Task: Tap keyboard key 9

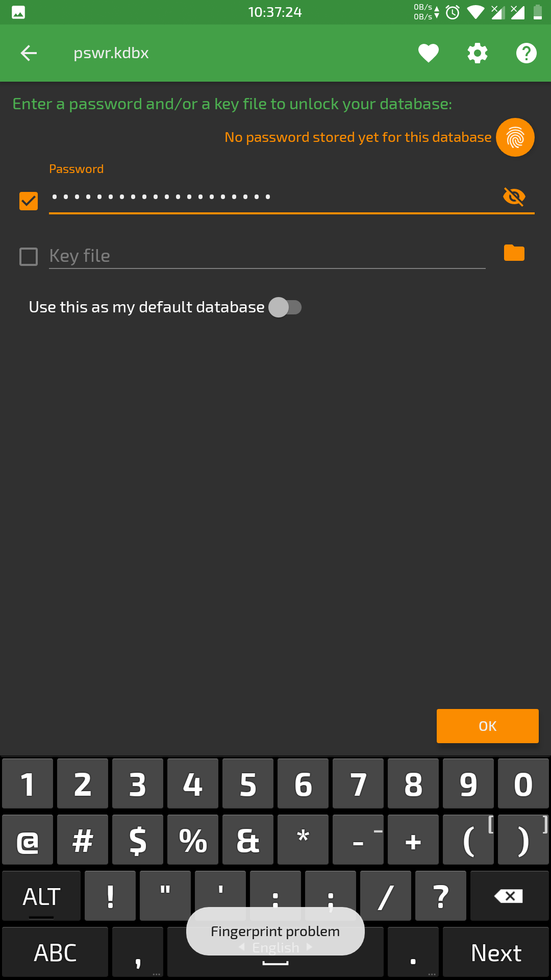Action: pyautogui.click(x=468, y=783)
